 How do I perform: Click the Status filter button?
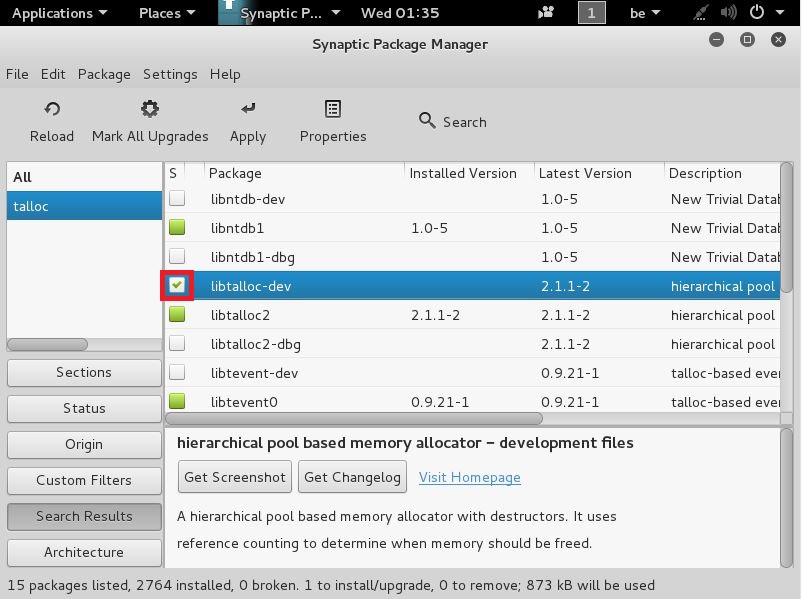(84, 408)
